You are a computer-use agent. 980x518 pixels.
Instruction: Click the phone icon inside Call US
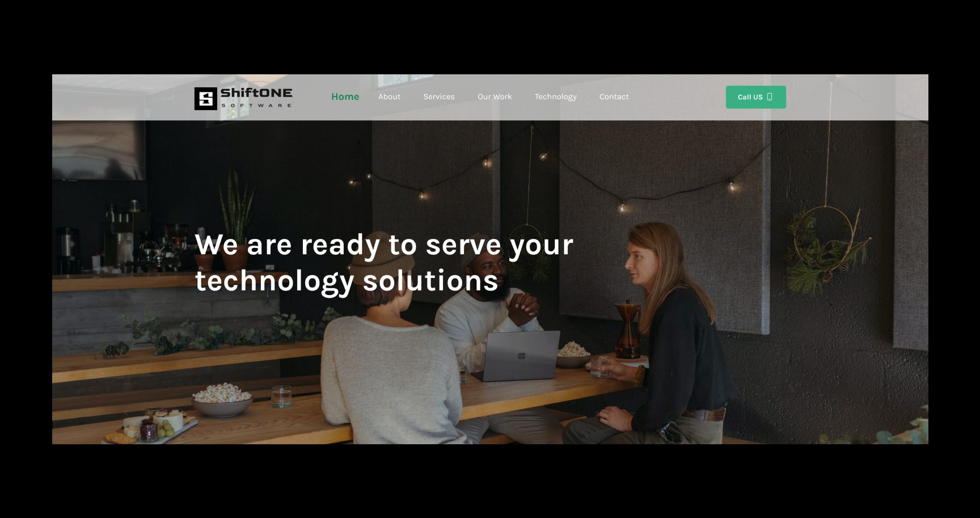point(770,97)
